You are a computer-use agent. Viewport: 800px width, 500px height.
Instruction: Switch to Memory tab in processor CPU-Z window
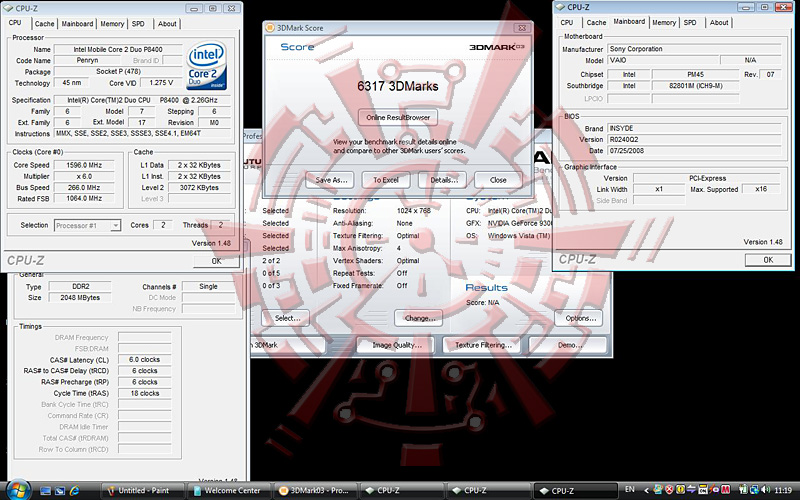tap(112, 23)
